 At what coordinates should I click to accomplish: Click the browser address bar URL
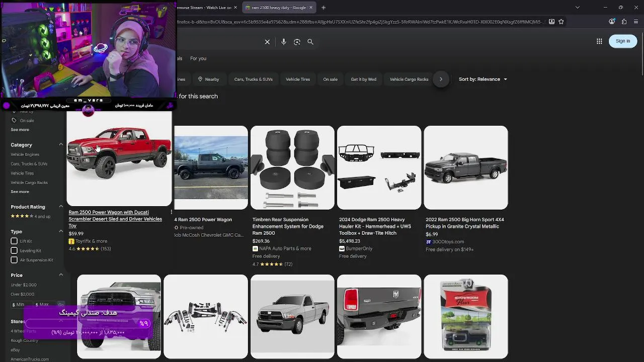pos(360,22)
